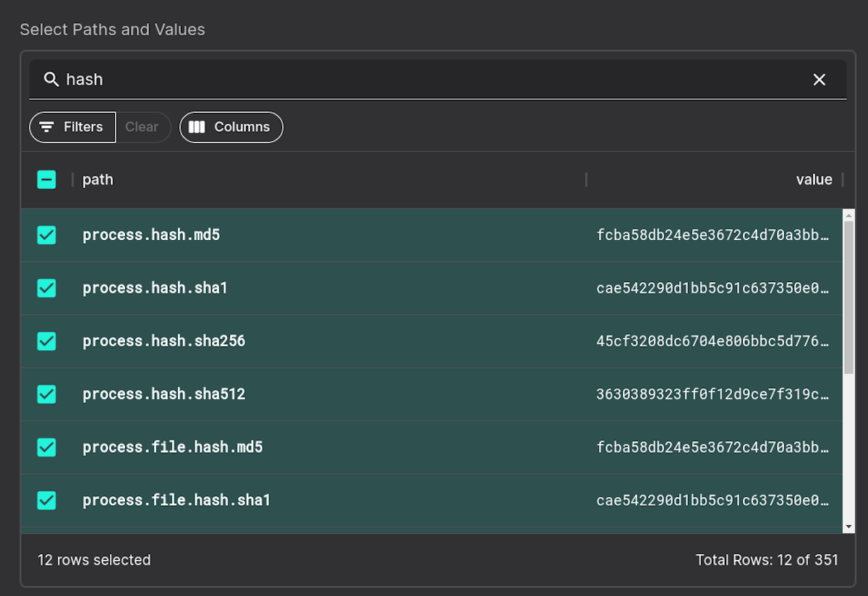Uncheck the process.hash.sha512 row
Viewport: 868px width, 596px height.
pos(46,394)
